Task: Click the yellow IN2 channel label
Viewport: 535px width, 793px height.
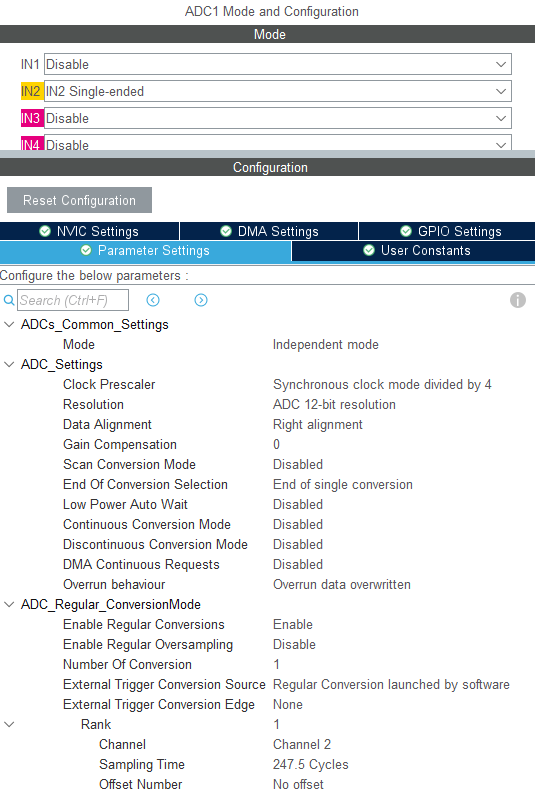Action: pyautogui.click(x=30, y=92)
